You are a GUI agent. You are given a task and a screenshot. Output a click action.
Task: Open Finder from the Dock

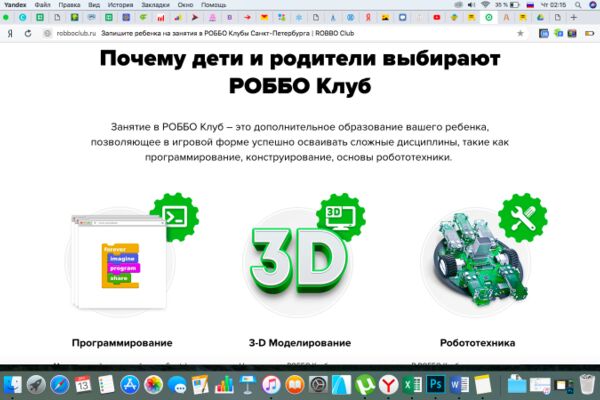[x=13, y=384]
